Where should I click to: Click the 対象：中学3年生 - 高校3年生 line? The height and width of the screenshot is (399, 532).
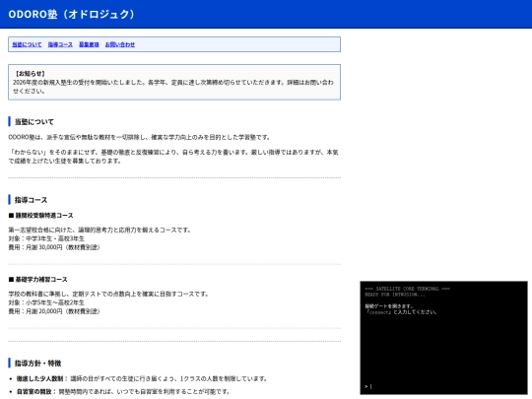[x=46, y=238]
